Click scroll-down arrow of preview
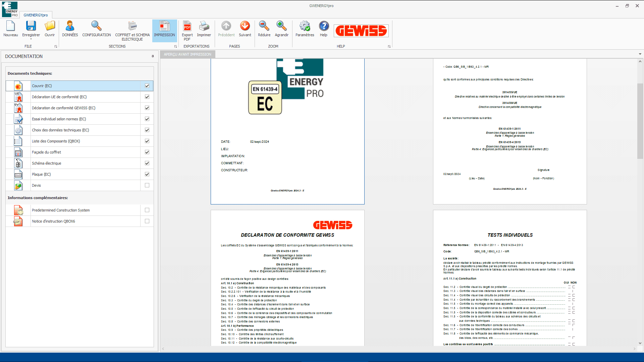Screen dimensions: 644x362 click(640, 343)
